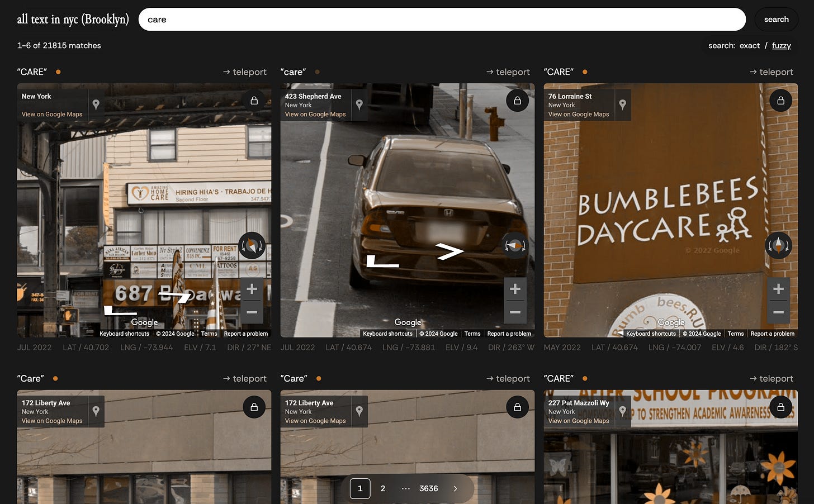
Task: Click the search field containing 'care'
Action: [x=442, y=20]
